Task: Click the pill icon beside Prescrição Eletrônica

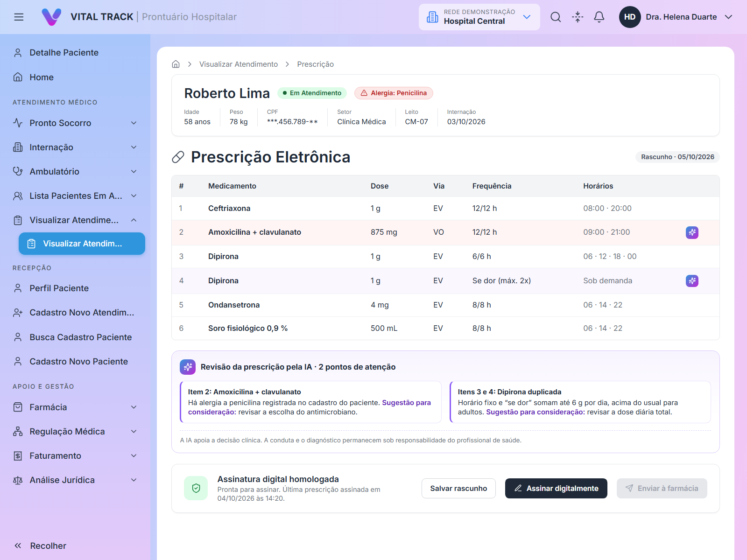Action: 178,157
